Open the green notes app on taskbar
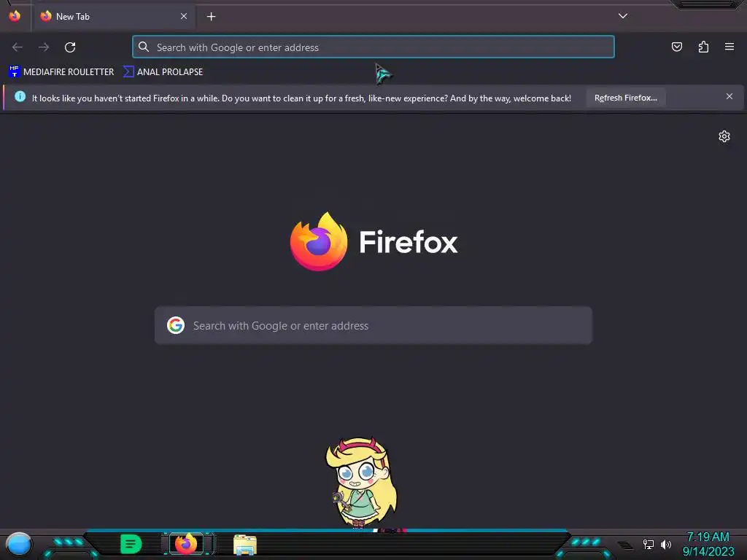 [131, 544]
